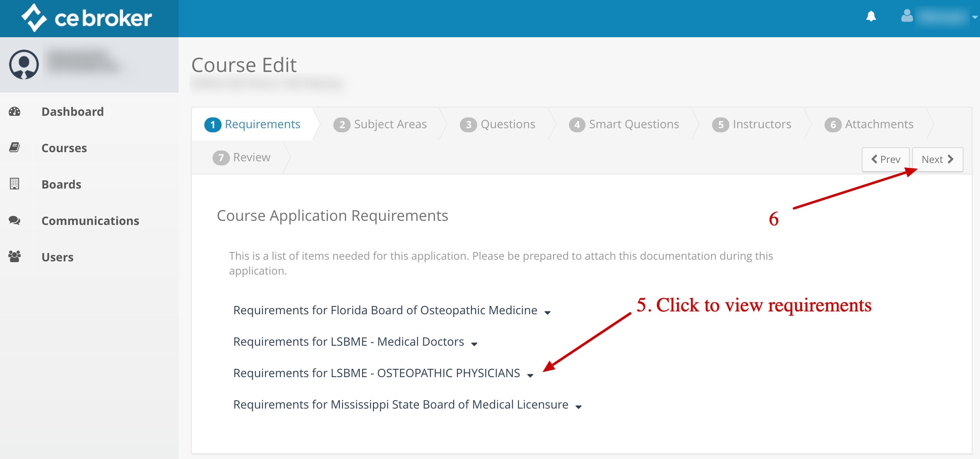Click the user account icon in header
The height and width of the screenshot is (459, 980).
tap(907, 16)
